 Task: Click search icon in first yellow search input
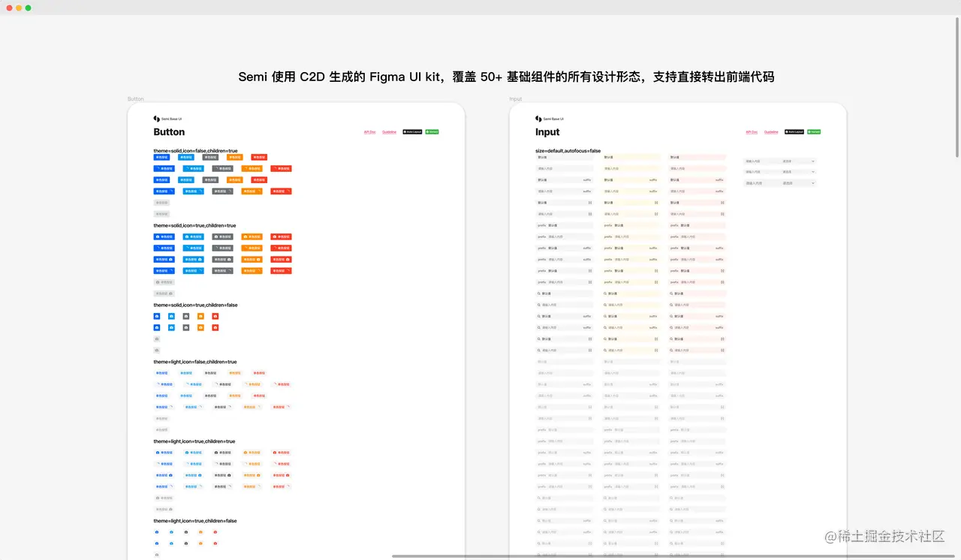click(x=606, y=294)
